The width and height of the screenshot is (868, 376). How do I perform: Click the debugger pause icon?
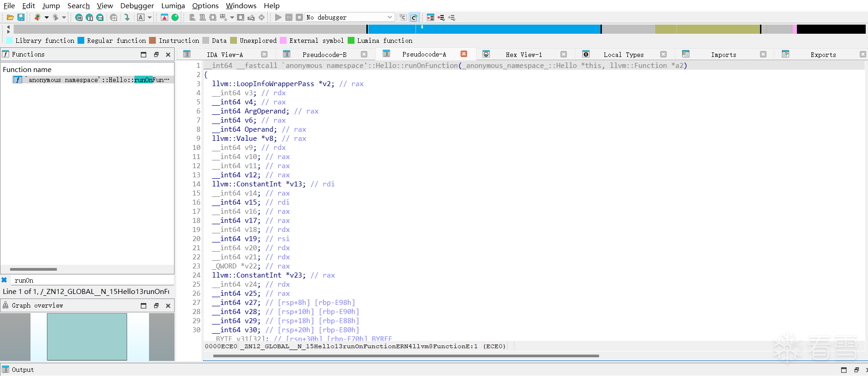click(289, 17)
